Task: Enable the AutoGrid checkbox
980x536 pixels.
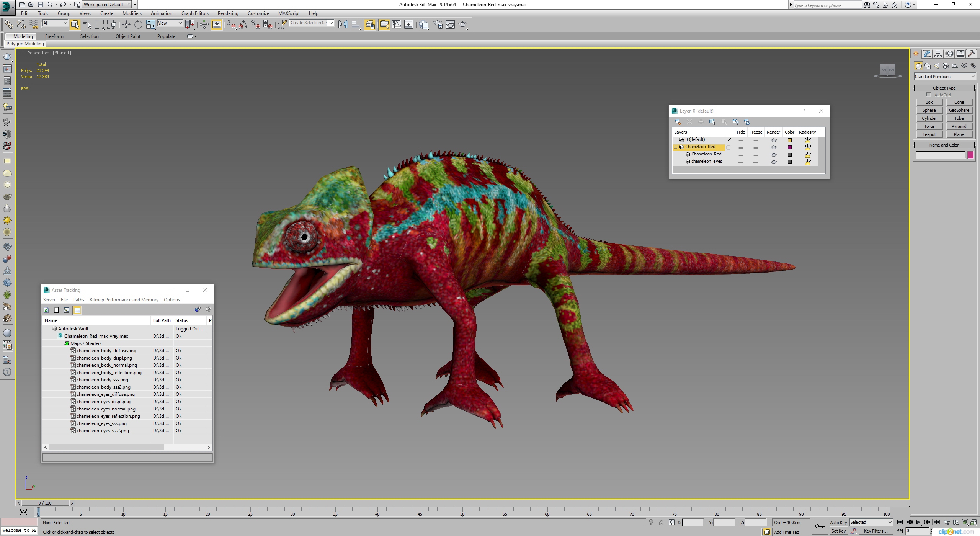Action: point(928,95)
